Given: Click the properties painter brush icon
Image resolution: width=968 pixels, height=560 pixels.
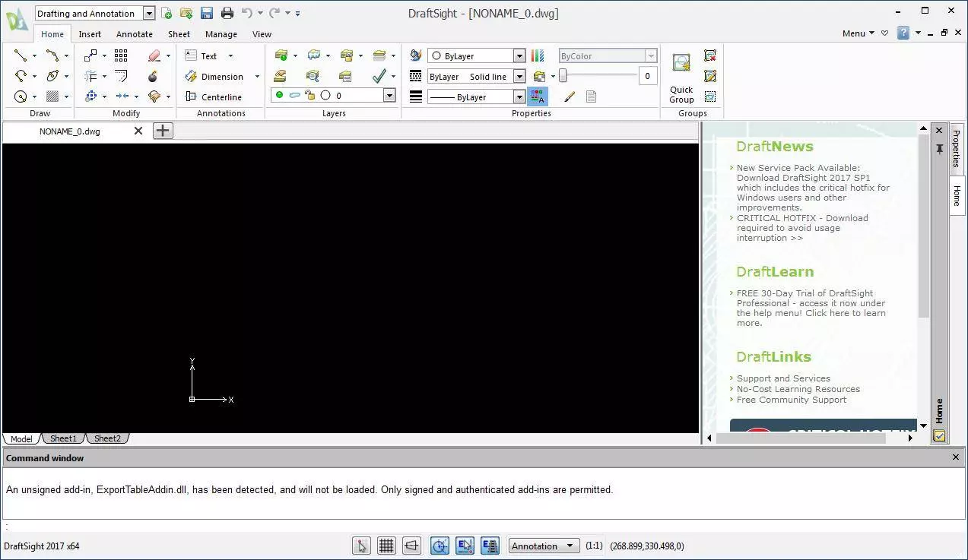Looking at the screenshot, I should coord(416,55).
